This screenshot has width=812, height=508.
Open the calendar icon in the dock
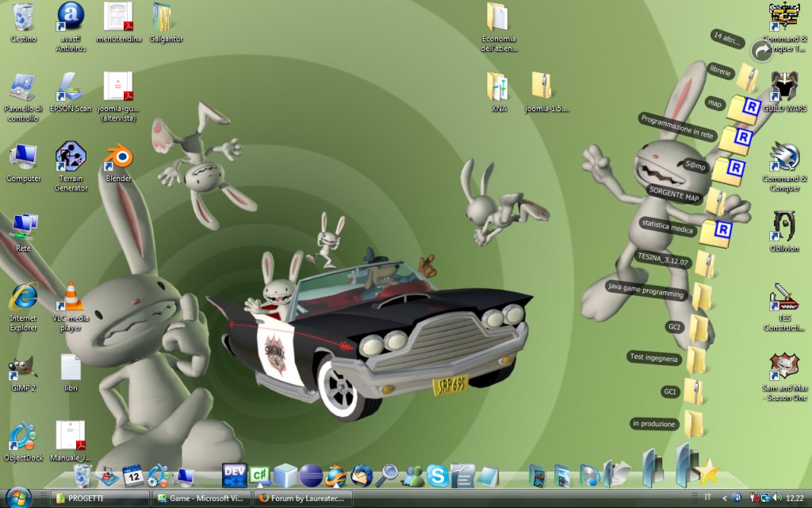(x=133, y=475)
